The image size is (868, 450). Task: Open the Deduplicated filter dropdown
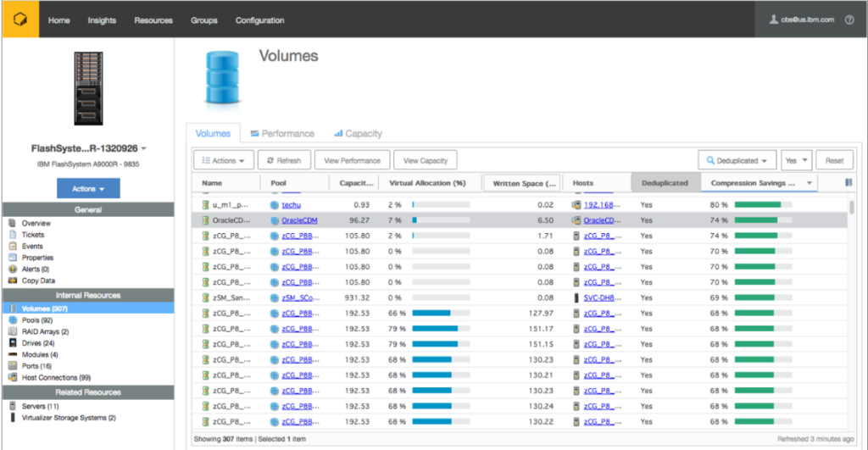737,160
